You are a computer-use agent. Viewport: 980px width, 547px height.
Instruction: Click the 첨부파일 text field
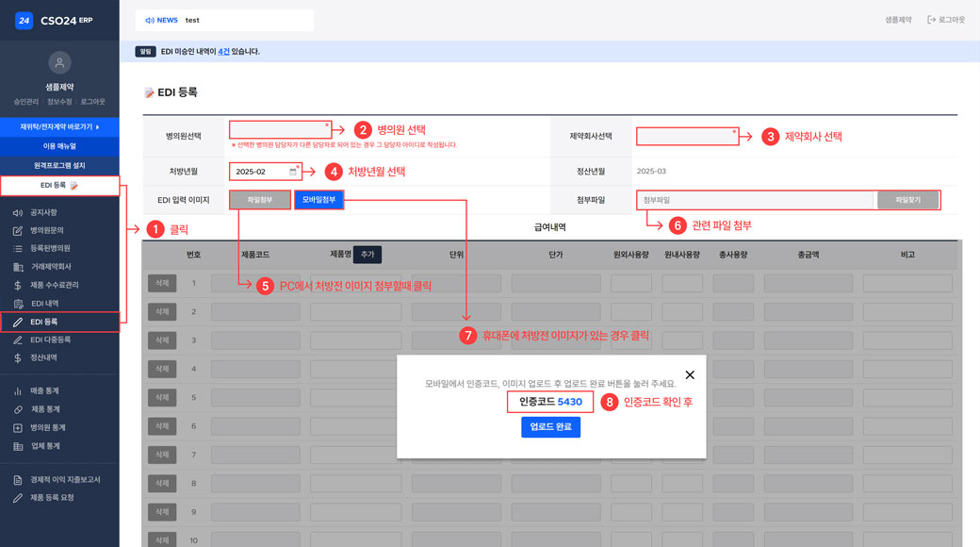pyautogui.click(x=756, y=200)
